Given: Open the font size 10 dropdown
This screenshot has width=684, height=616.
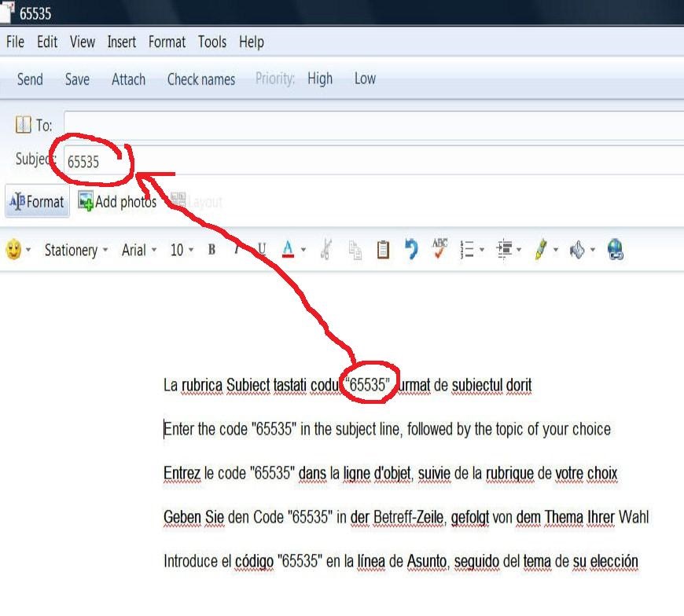Looking at the screenshot, I should point(182,250).
